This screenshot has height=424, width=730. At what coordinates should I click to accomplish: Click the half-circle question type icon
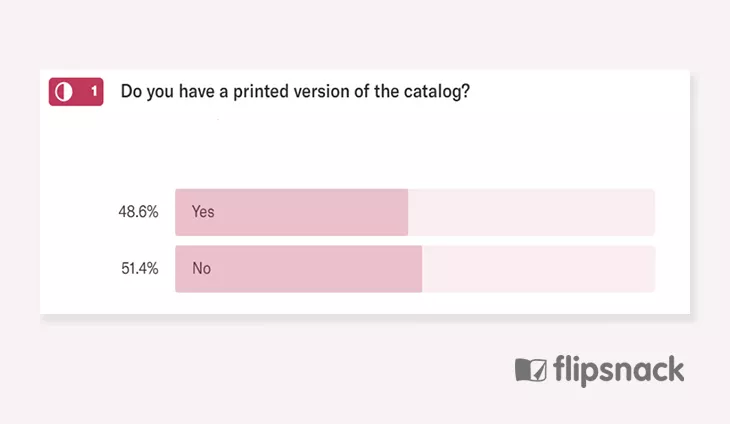(64, 92)
